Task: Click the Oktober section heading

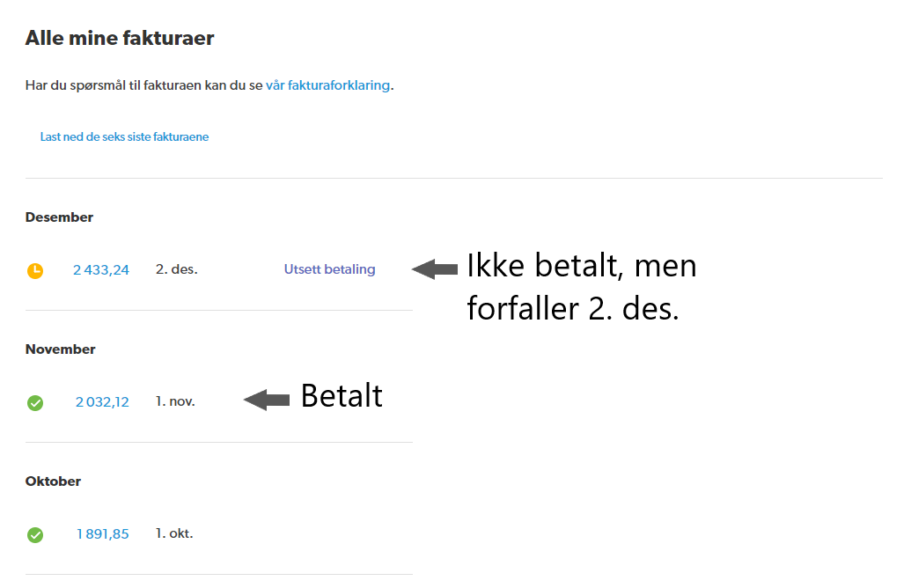Action: (x=53, y=481)
